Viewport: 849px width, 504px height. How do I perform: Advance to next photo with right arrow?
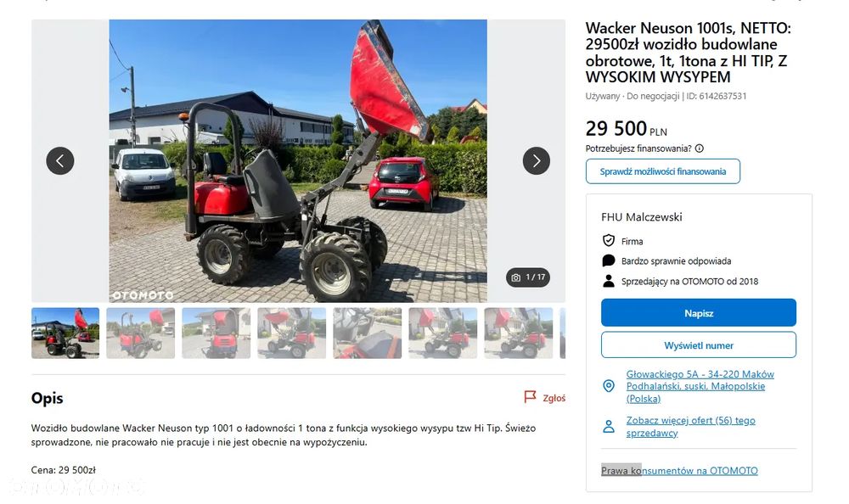point(536,160)
